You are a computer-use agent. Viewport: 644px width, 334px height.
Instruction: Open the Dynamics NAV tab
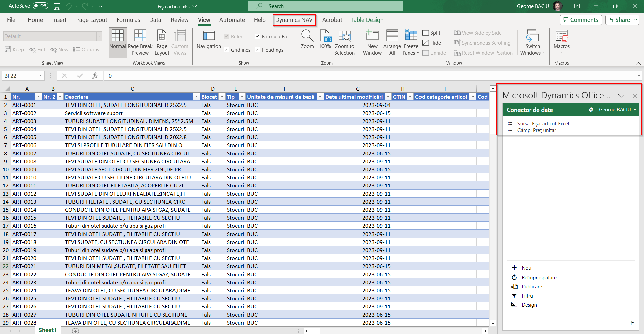tap(294, 20)
